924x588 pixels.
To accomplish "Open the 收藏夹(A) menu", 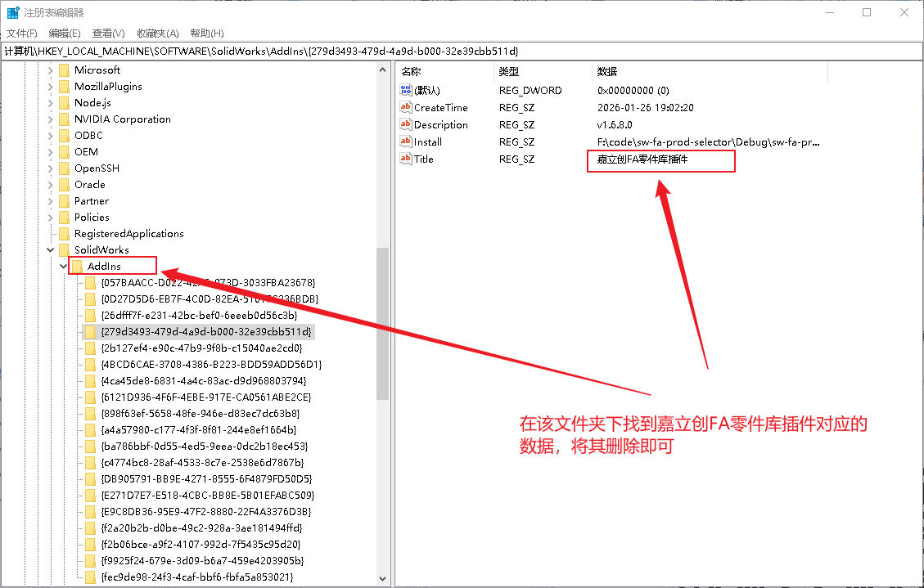I will [x=157, y=33].
